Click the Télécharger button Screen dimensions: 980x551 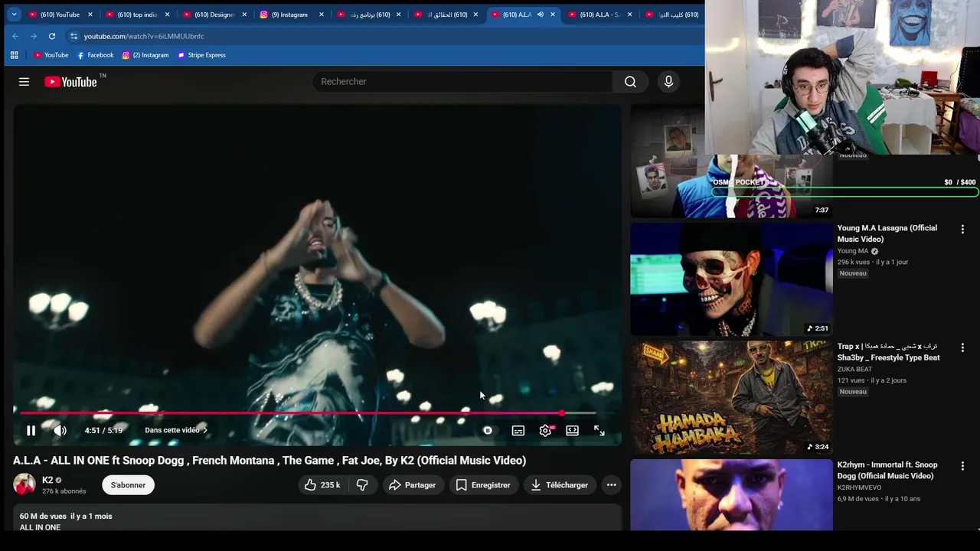(x=560, y=485)
